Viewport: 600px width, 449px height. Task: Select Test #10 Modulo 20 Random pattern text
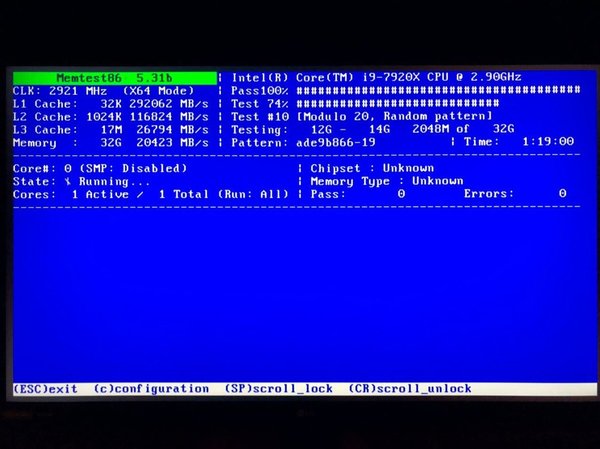click(x=362, y=116)
